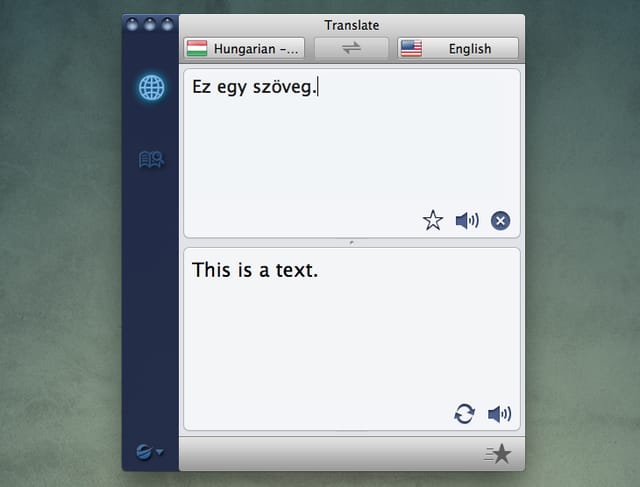
Task: Click the window minimize button
Action: pyautogui.click(x=149, y=24)
